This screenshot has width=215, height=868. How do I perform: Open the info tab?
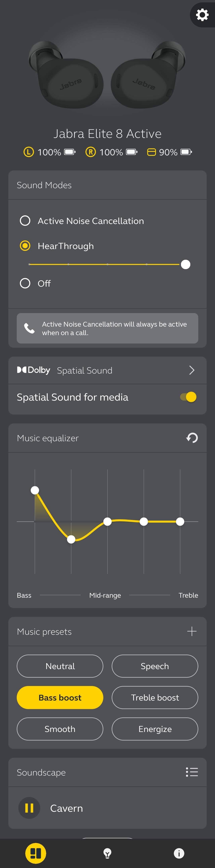pyautogui.click(x=179, y=853)
